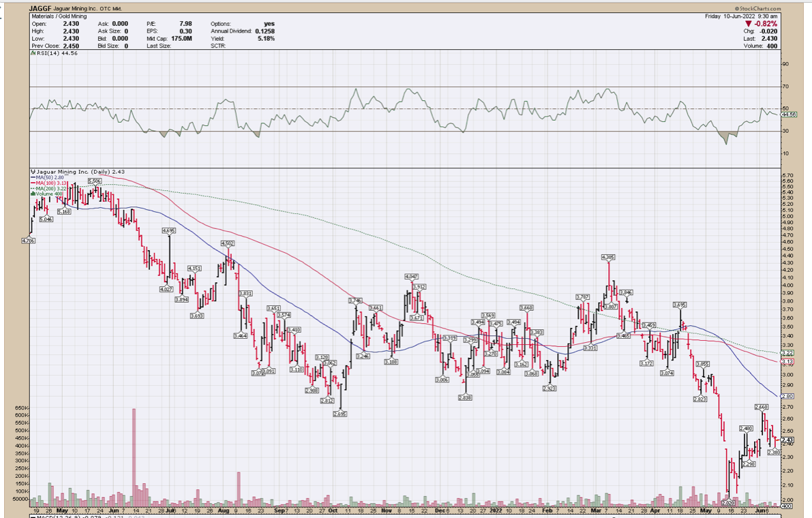Image resolution: width=812 pixels, height=518 pixels.
Task: Click the 3.660 January high label
Action: (526, 308)
